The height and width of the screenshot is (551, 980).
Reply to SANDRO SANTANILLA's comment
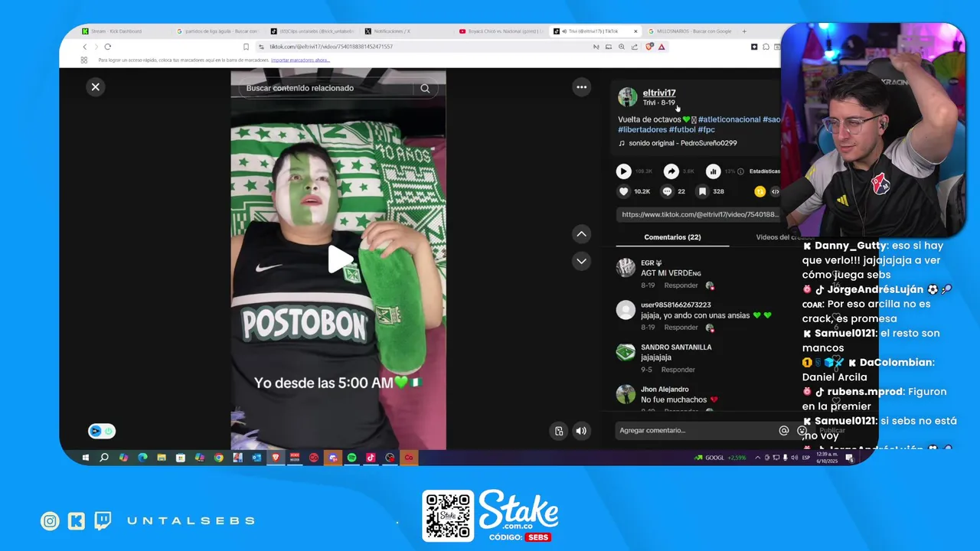coord(678,370)
